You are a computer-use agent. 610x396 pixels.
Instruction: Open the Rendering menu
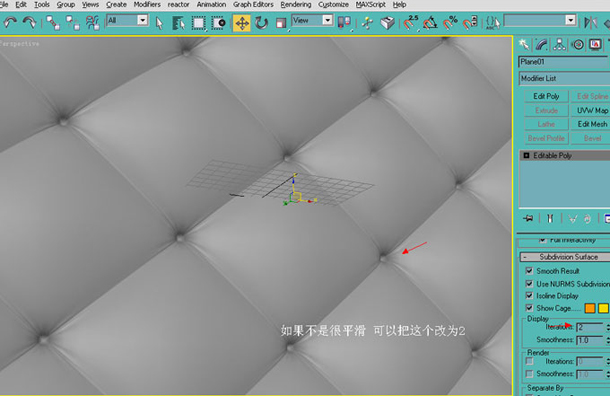296,5
